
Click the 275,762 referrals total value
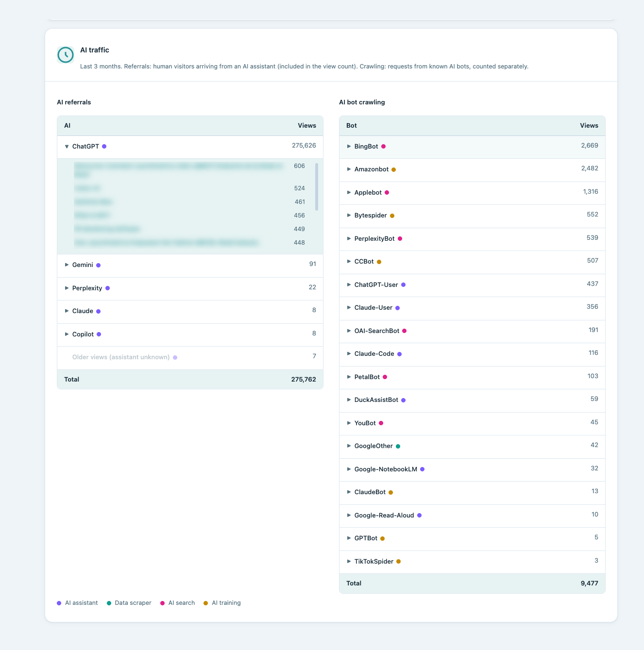pos(304,380)
